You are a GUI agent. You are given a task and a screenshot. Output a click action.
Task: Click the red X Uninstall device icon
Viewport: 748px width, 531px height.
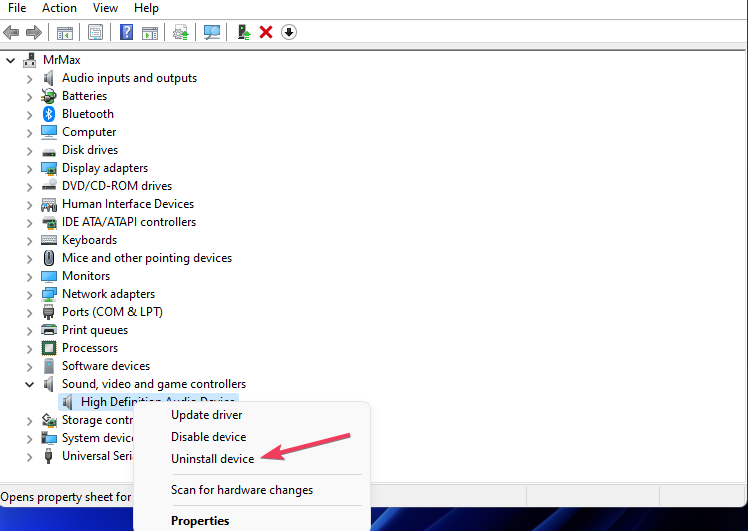[266, 32]
